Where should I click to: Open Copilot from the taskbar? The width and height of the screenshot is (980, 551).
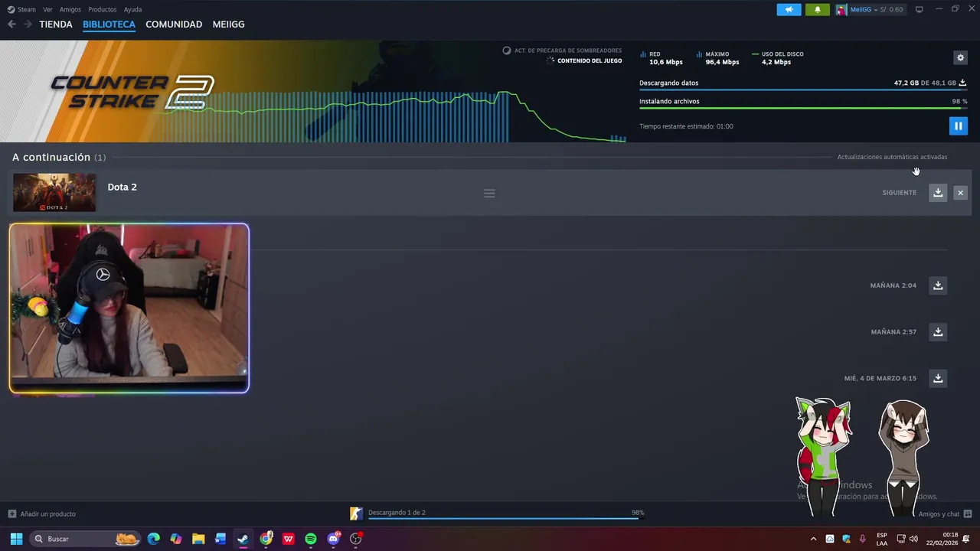pos(176,539)
